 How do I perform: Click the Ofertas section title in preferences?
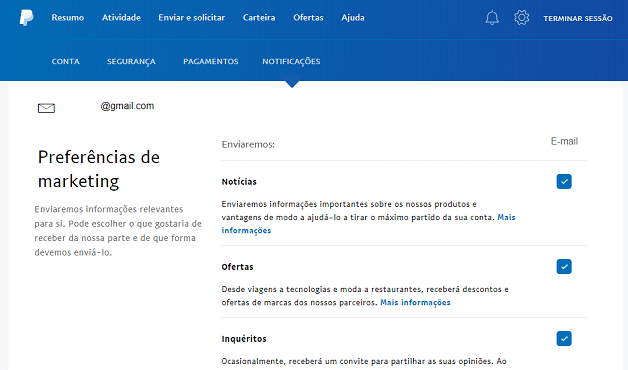(238, 267)
